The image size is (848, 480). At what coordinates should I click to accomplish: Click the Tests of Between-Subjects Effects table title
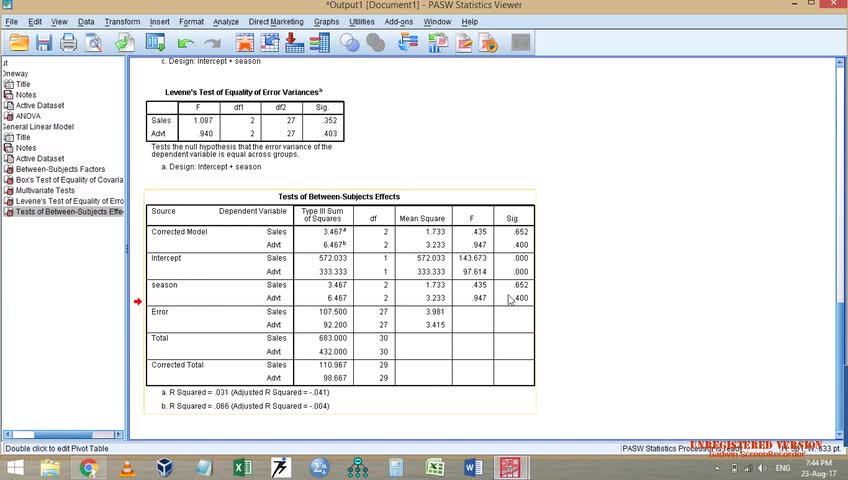339,197
